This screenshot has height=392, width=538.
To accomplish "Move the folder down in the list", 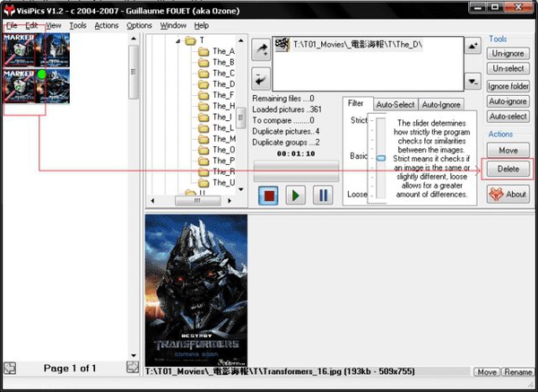I will point(473,82).
